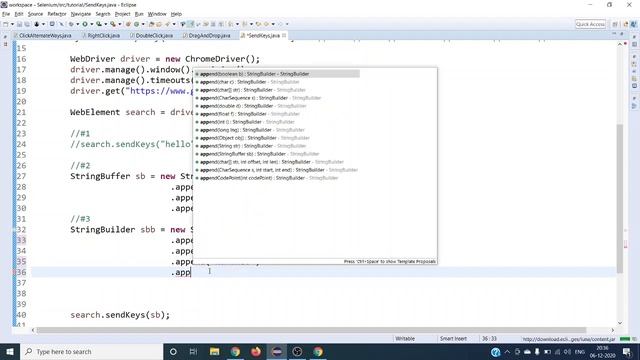This screenshot has height=360, width=640.
Task: Click the taskbar search box
Action: click(91, 351)
